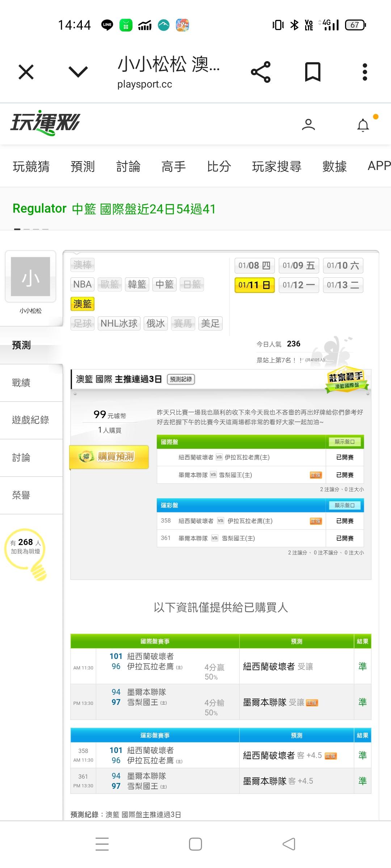
Task: Tap the Android recent apps menu icon
Action: click(102, 844)
